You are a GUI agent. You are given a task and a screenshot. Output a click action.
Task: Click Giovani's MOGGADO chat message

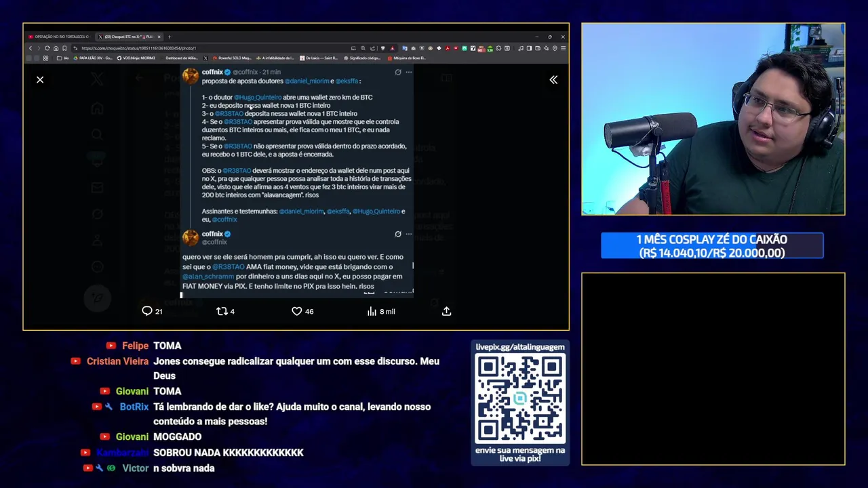(178, 437)
